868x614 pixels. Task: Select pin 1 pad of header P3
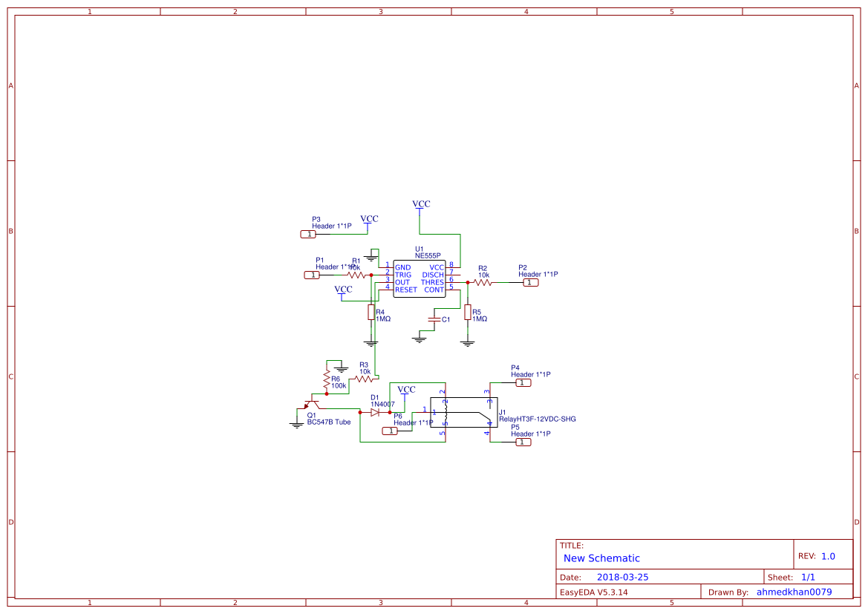pyautogui.click(x=307, y=234)
